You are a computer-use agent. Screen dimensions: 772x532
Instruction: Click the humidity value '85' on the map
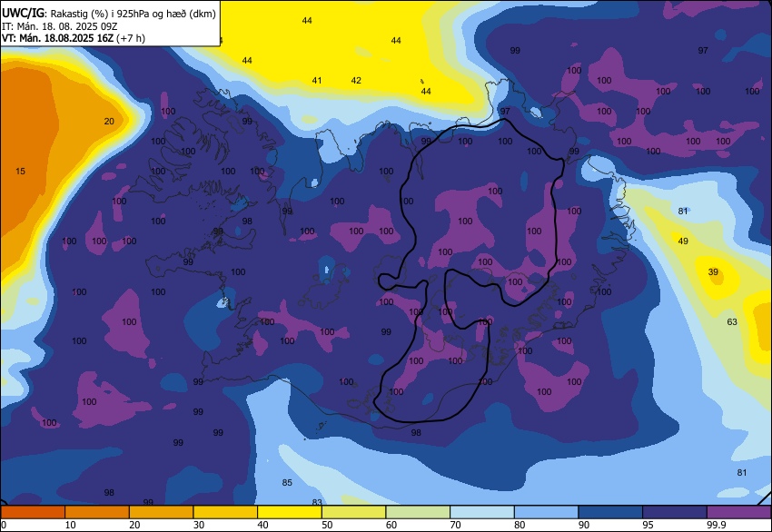[x=287, y=483]
